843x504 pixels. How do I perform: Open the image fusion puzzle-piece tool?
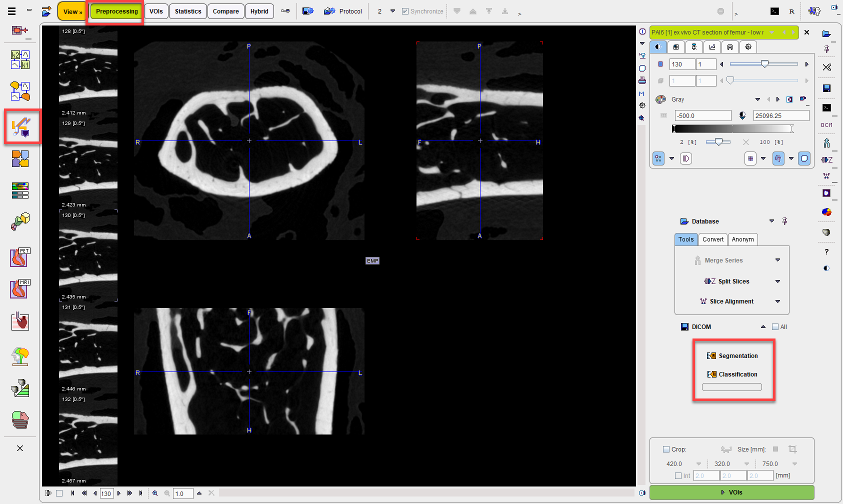pos(20,158)
